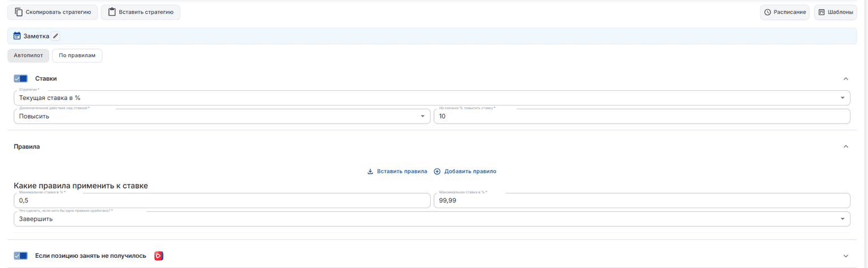Collapse the Правила section chevron

coord(845,147)
